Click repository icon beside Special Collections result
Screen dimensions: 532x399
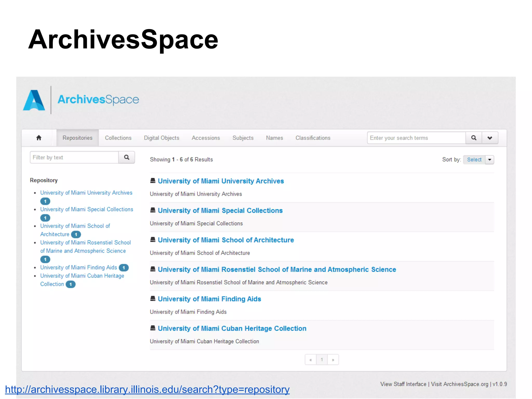click(153, 210)
